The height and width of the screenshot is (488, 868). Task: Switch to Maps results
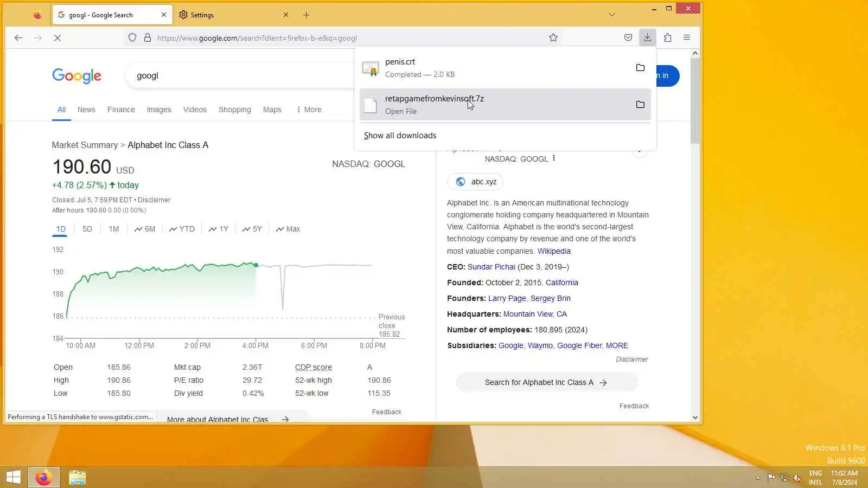(272, 110)
